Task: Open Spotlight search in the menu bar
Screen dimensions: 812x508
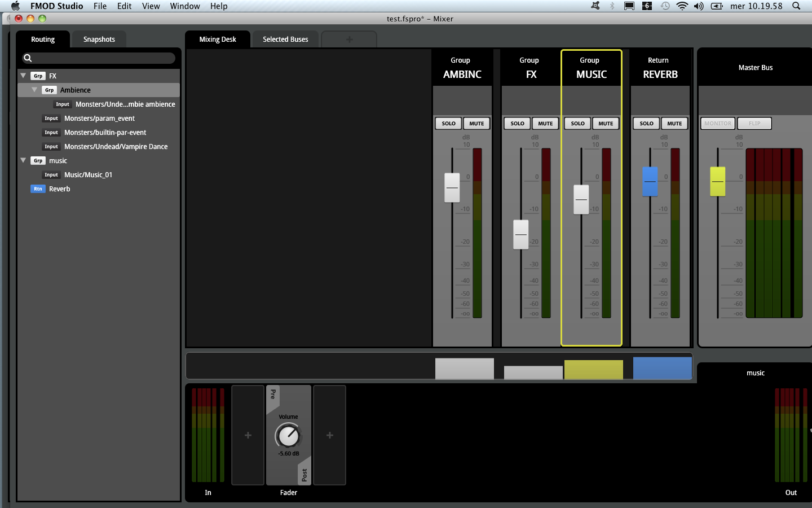Action: [796, 6]
